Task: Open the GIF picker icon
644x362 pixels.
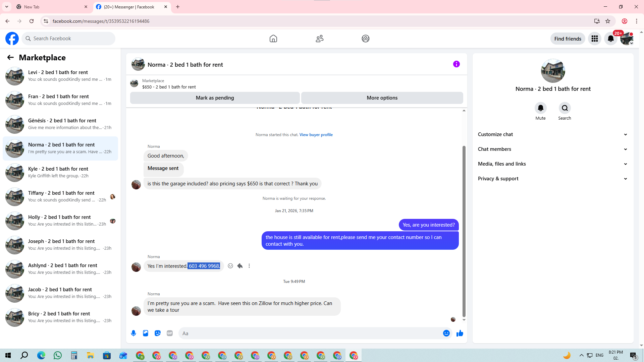Action: 170,333
